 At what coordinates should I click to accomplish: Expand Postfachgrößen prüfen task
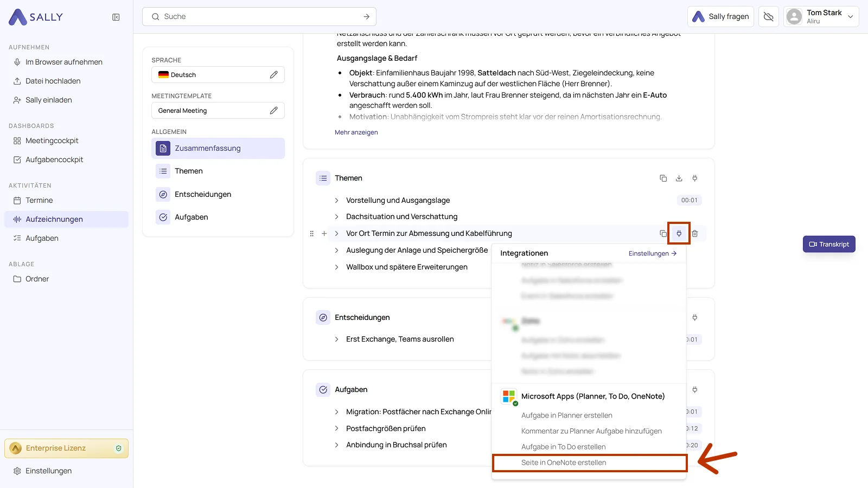pos(336,429)
